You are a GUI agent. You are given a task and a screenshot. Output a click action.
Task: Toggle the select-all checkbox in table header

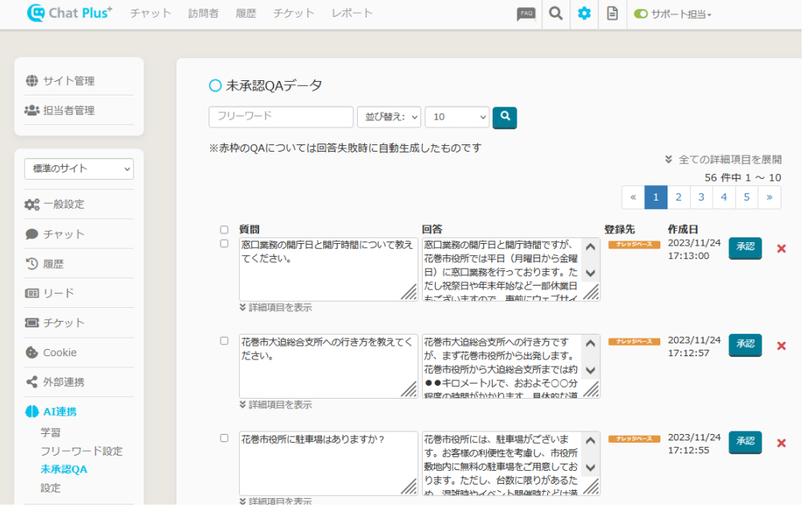click(x=224, y=229)
